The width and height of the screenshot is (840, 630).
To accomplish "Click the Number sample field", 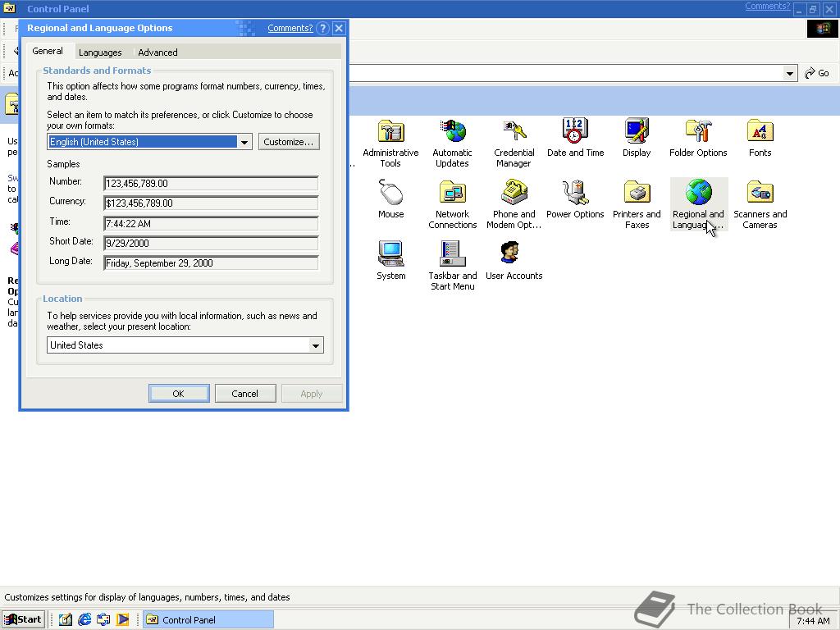I will (211, 183).
